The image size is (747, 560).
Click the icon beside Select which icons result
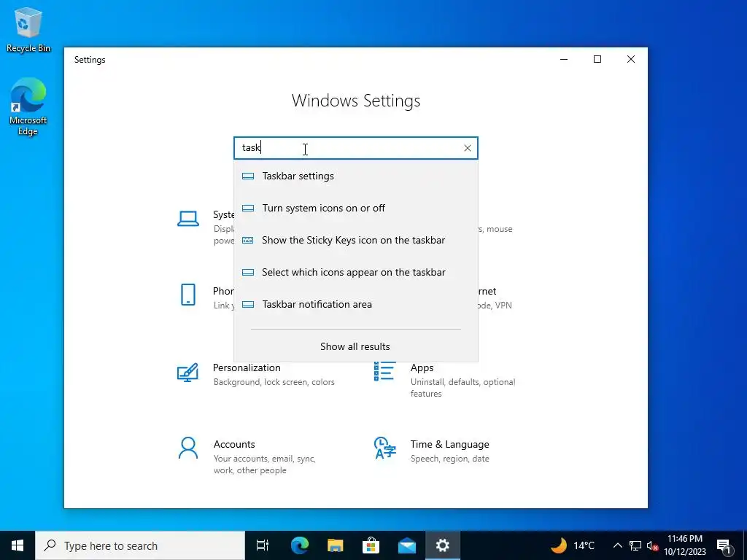[x=248, y=273]
